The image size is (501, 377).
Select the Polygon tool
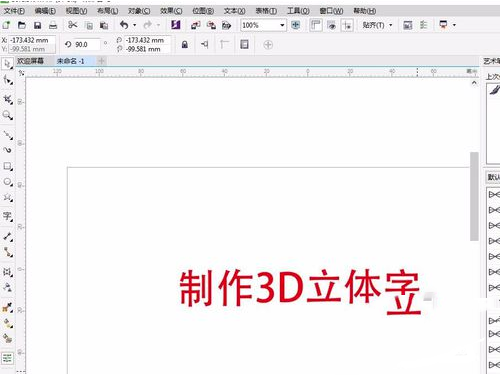pos(8,198)
